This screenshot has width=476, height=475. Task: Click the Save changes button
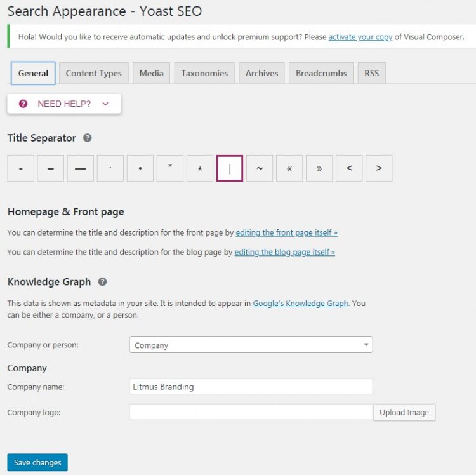(37, 462)
